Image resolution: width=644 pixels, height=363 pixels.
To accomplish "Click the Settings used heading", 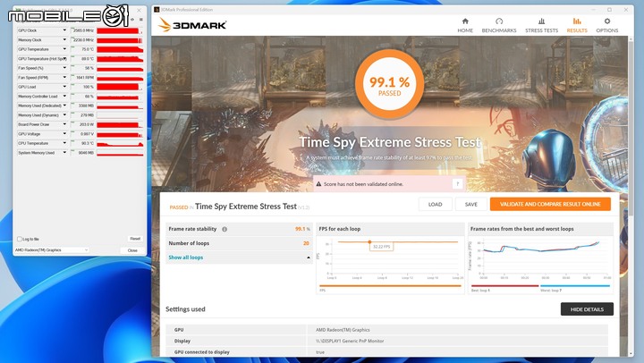I will click(185, 309).
